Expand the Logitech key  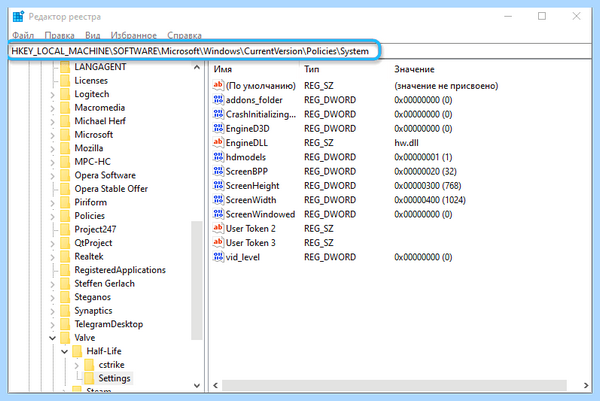(x=52, y=94)
